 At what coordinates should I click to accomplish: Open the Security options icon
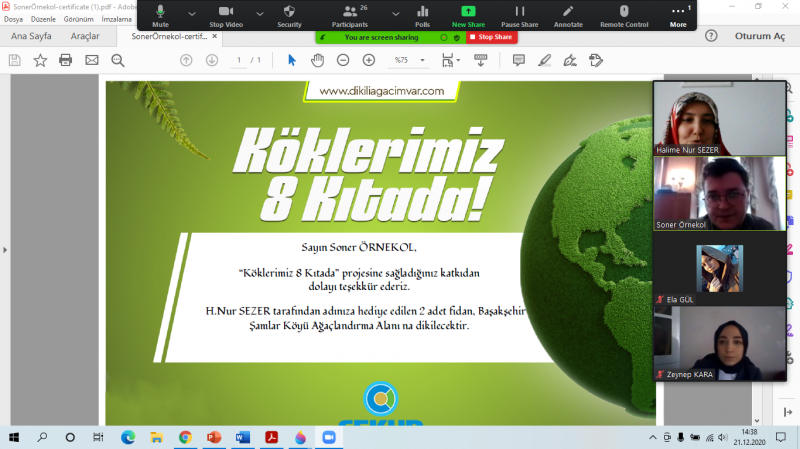[x=289, y=14]
